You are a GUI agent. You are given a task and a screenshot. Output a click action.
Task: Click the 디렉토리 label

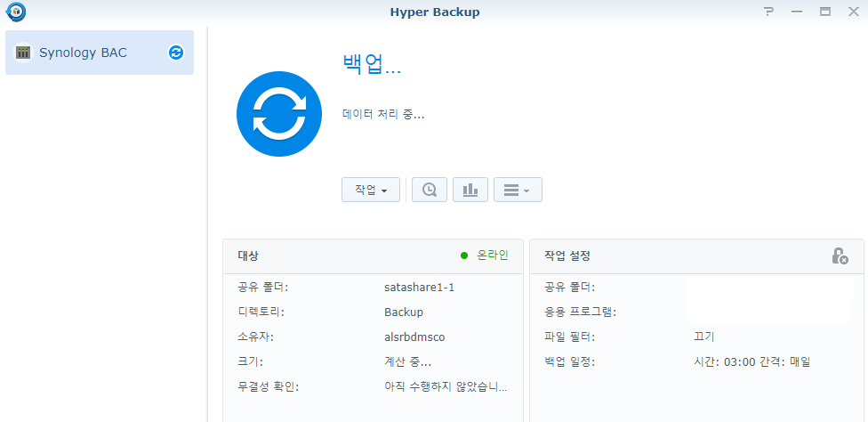(261, 312)
